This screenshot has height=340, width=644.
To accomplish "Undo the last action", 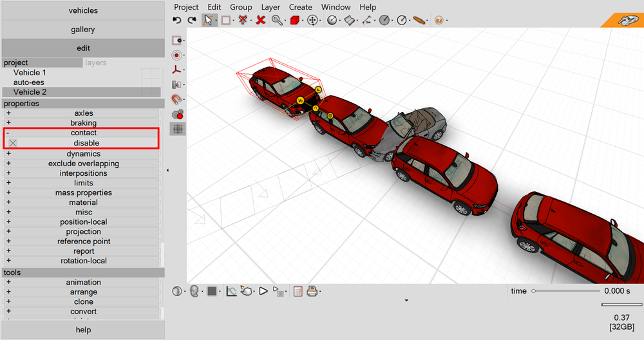I will pos(177,20).
